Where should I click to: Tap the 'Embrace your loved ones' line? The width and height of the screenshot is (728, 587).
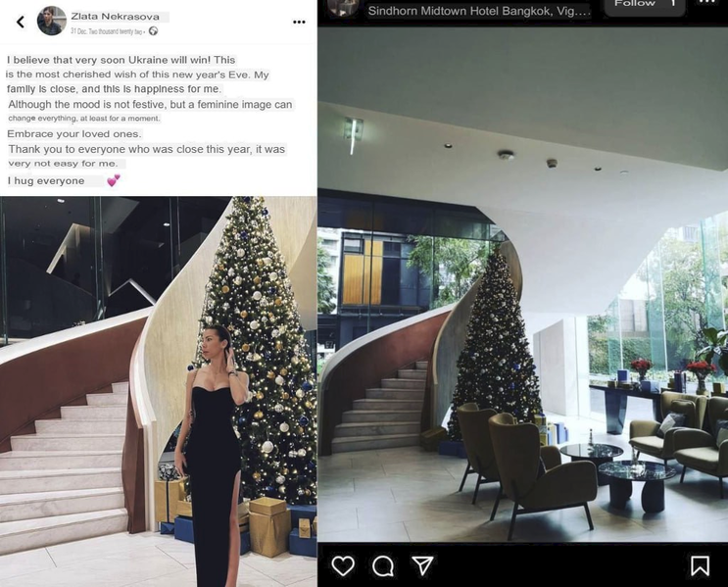(x=73, y=133)
